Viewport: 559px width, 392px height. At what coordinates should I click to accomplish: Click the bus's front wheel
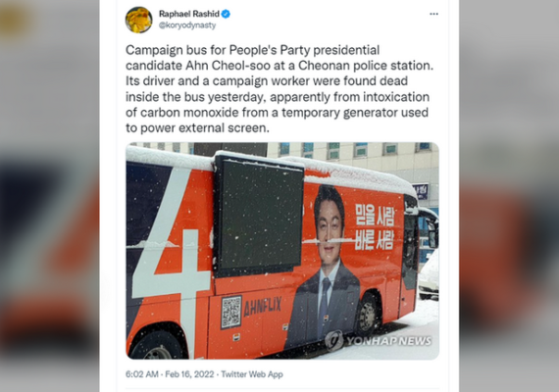[368, 315]
